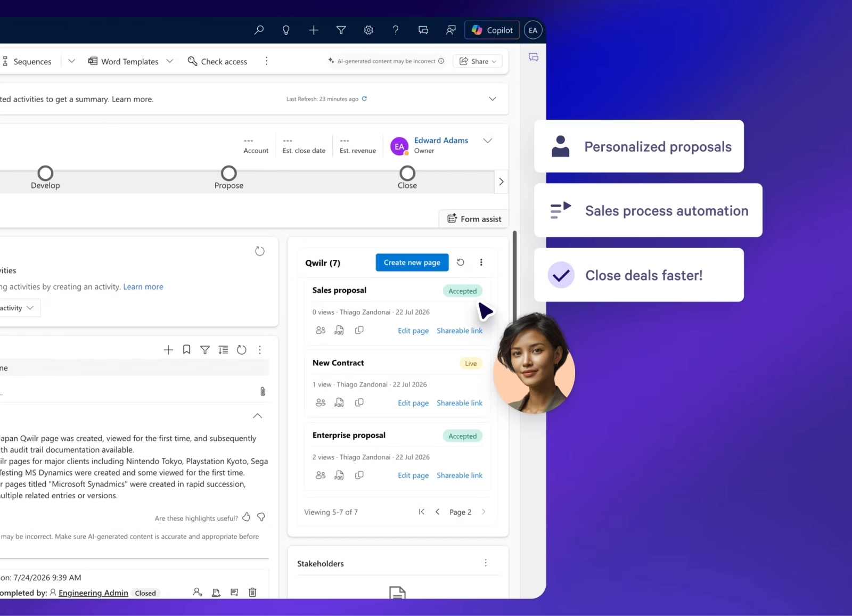Expand the dropdown arrow next to Sequences
This screenshot has width=852, height=616.
pyautogui.click(x=72, y=61)
